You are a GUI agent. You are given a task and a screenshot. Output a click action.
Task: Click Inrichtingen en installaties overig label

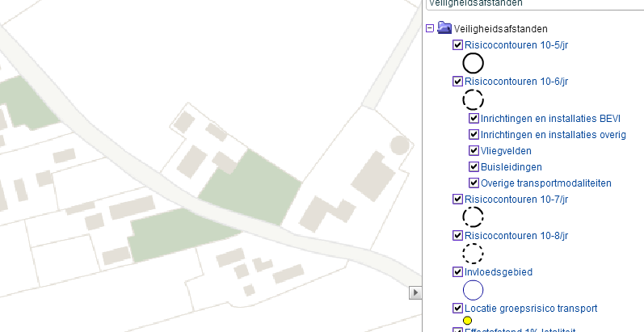coord(554,135)
